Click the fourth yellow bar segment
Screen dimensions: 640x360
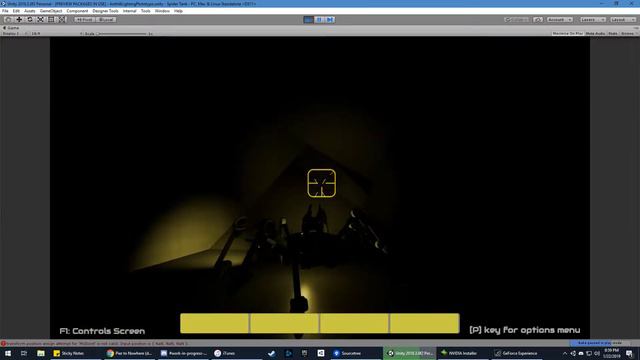tap(424, 323)
